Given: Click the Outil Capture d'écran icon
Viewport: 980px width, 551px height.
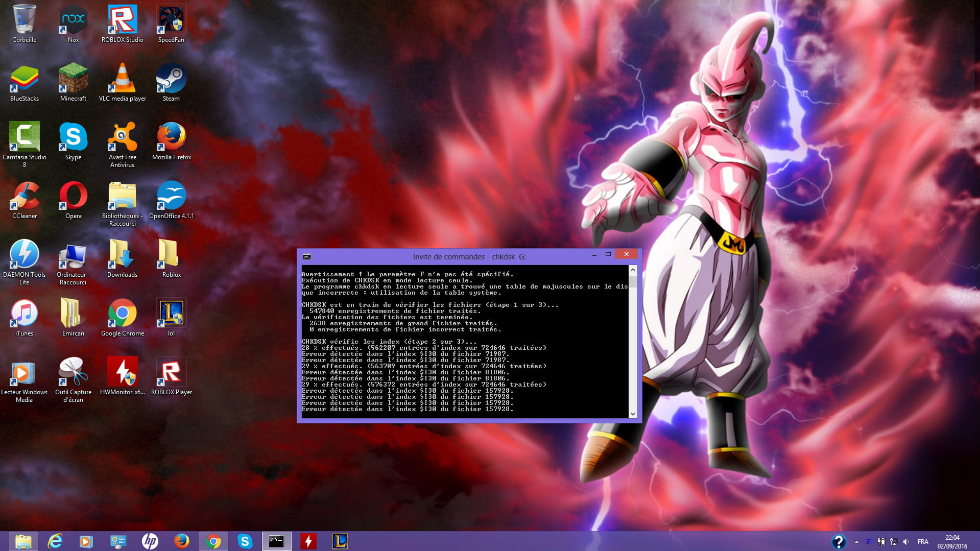Looking at the screenshot, I should pos(73,379).
